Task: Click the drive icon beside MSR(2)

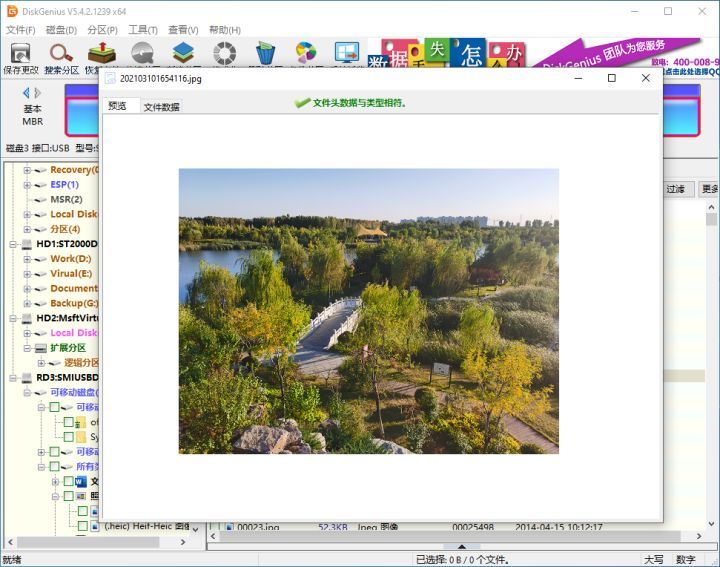Action: pos(41,200)
